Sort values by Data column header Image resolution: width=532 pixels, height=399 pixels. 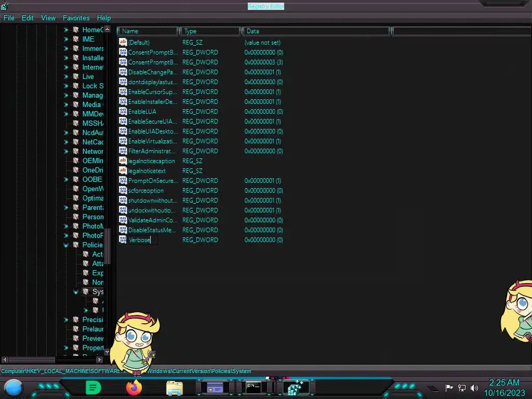(x=316, y=31)
